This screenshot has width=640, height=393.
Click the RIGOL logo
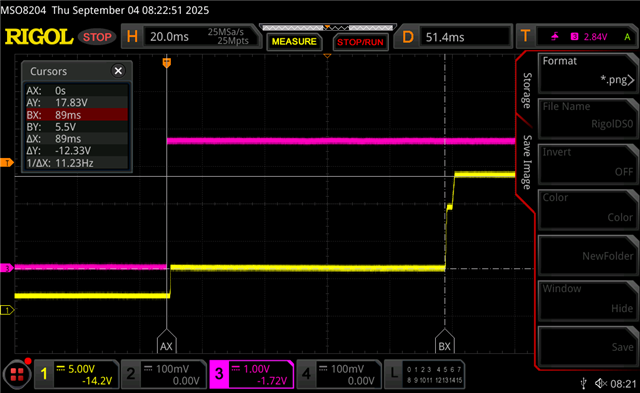point(38,37)
